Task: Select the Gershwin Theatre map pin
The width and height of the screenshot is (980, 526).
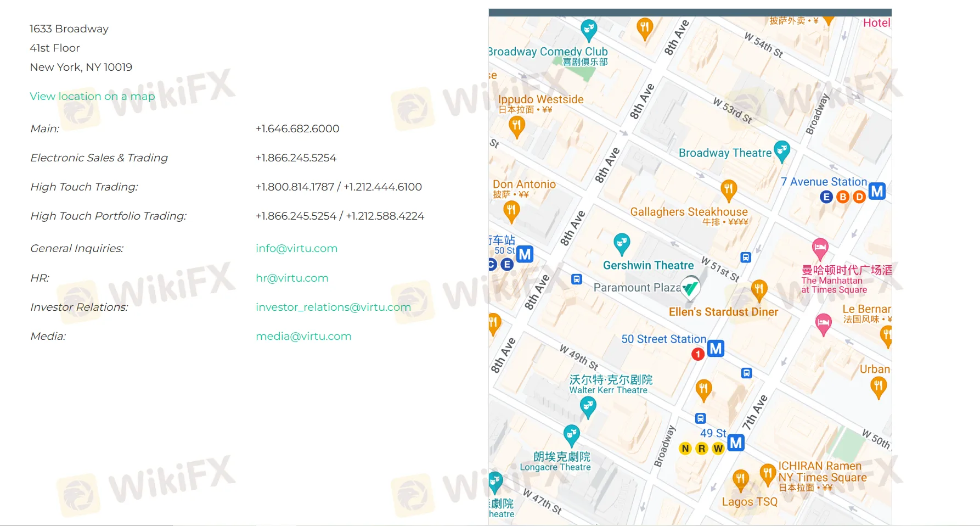Action: click(x=622, y=244)
